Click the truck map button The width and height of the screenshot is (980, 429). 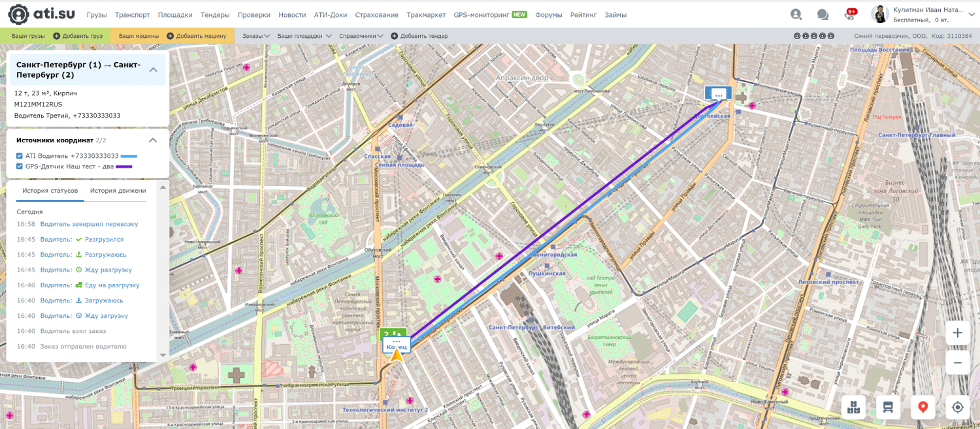[888, 407]
